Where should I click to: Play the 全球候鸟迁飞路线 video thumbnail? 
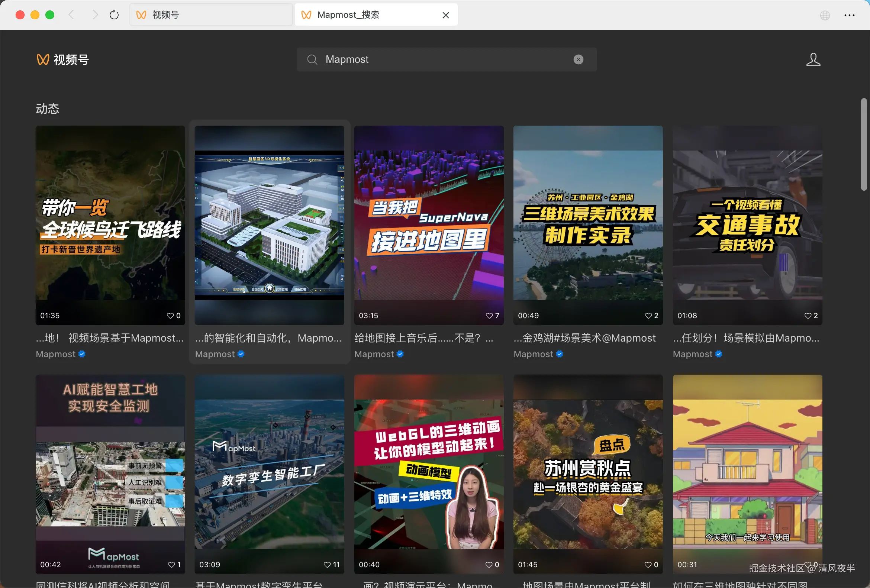tap(110, 224)
